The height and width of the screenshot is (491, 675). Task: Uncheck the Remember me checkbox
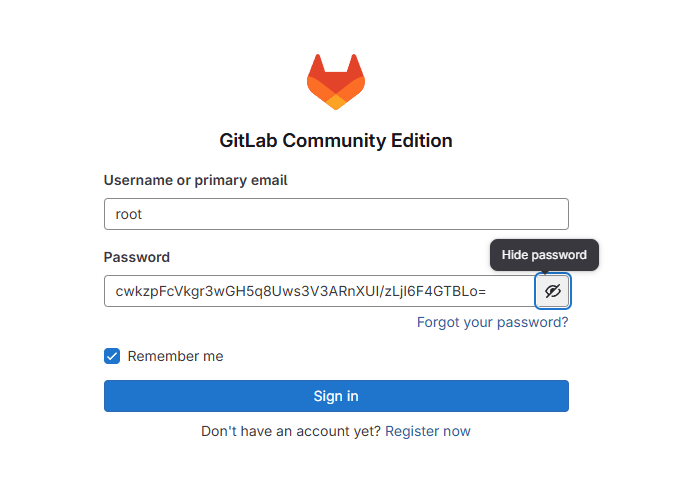pyautogui.click(x=112, y=356)
